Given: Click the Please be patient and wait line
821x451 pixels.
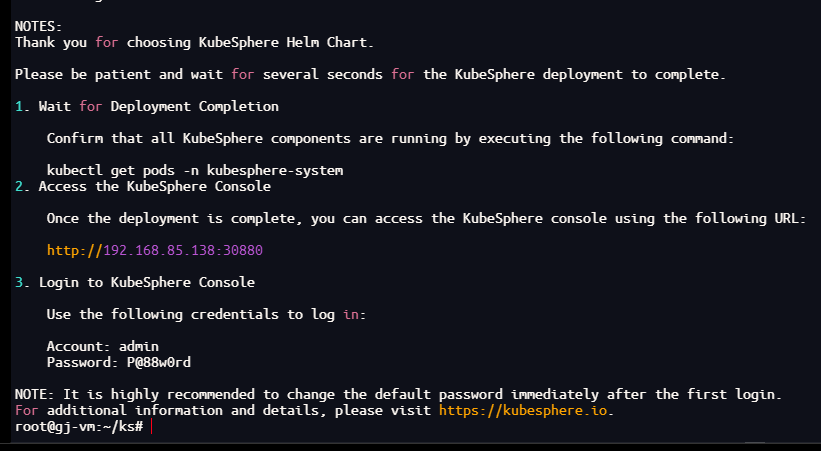Looking at the screenshot, I should (370, 74).
